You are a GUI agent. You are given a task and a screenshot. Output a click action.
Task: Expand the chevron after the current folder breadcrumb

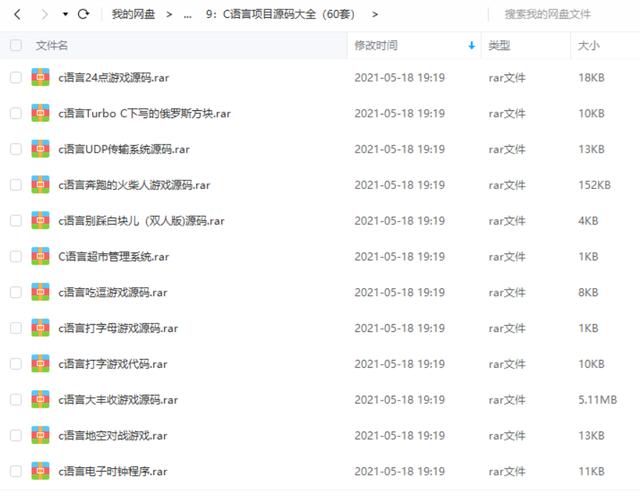pos(375,15)
